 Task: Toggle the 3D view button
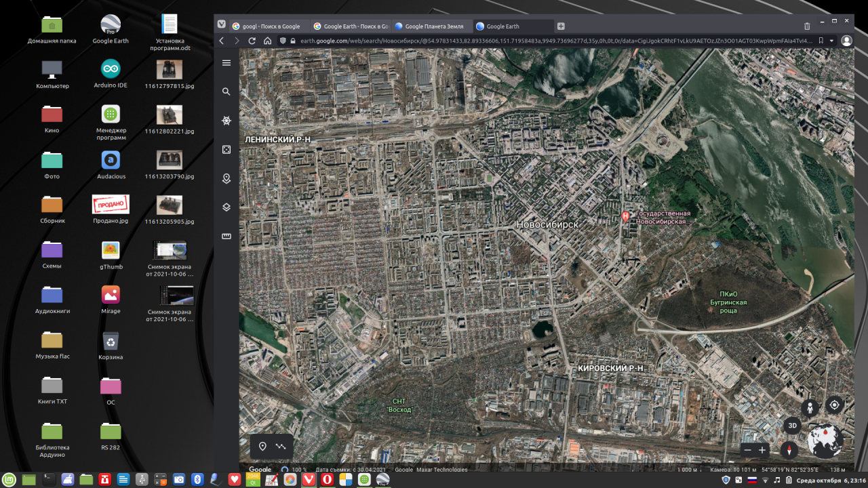tap(792, 426)
